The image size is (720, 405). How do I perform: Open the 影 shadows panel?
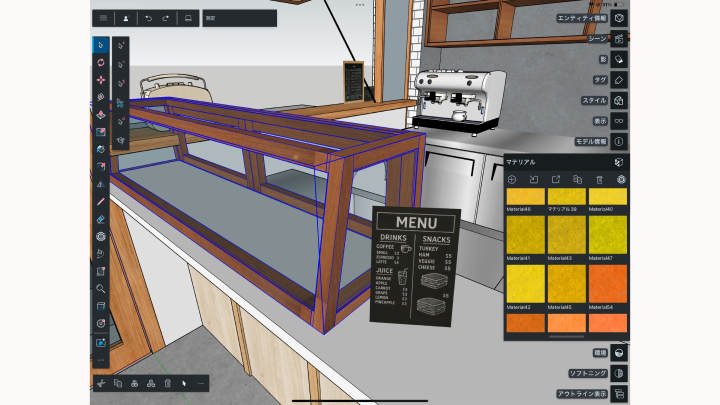point(619,59)
